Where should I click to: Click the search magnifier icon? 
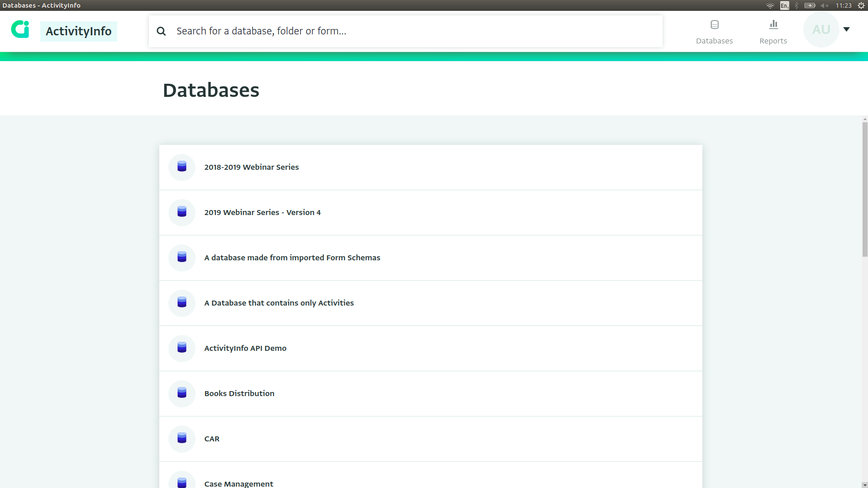click(x=161, y=31)
